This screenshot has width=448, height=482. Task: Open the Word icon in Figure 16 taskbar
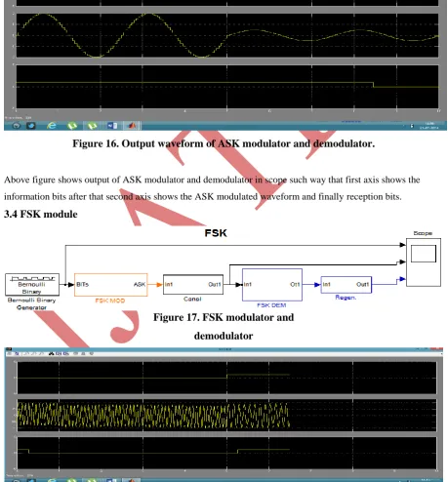[x=112, y=126]
